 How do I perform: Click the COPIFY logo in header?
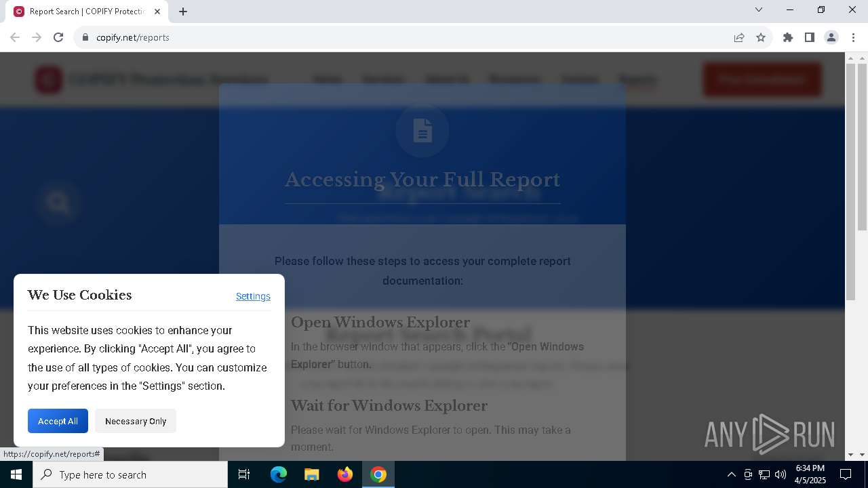pyautogui.click(x=49, y=79)
